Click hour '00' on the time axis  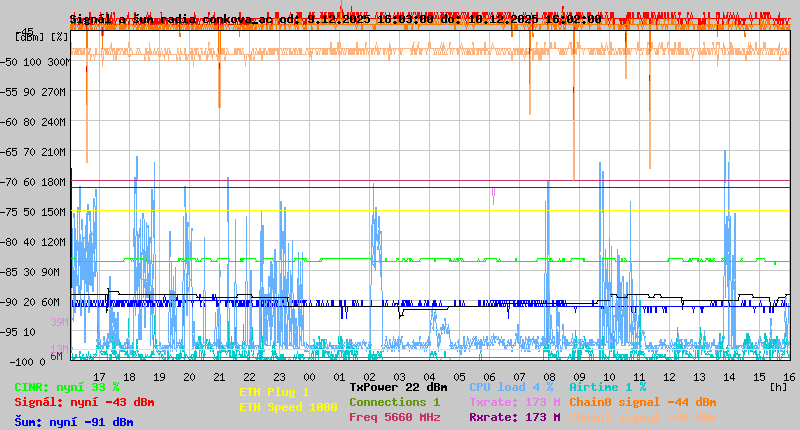click(309, 377)
